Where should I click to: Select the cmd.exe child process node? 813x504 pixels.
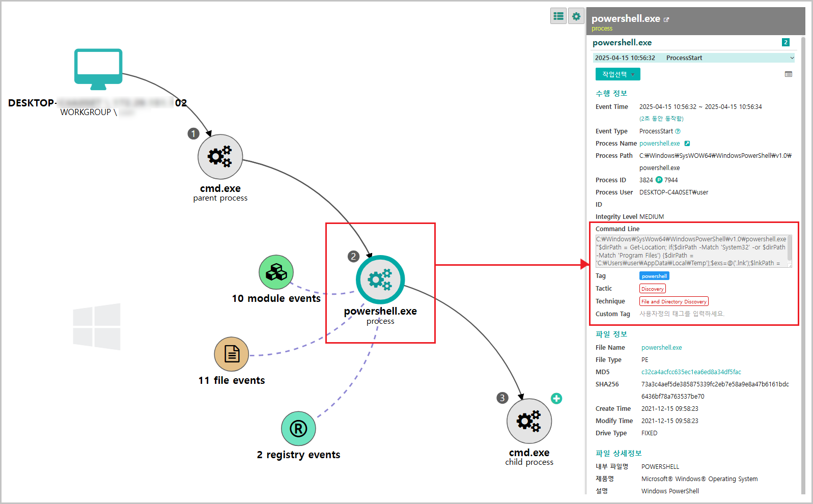click(x=529, y=421)
